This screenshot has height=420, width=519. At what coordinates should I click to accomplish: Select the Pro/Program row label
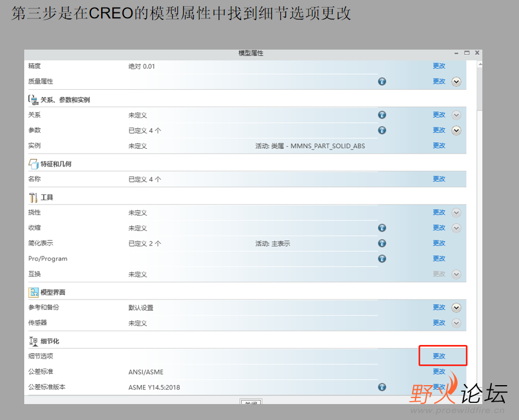48,259
